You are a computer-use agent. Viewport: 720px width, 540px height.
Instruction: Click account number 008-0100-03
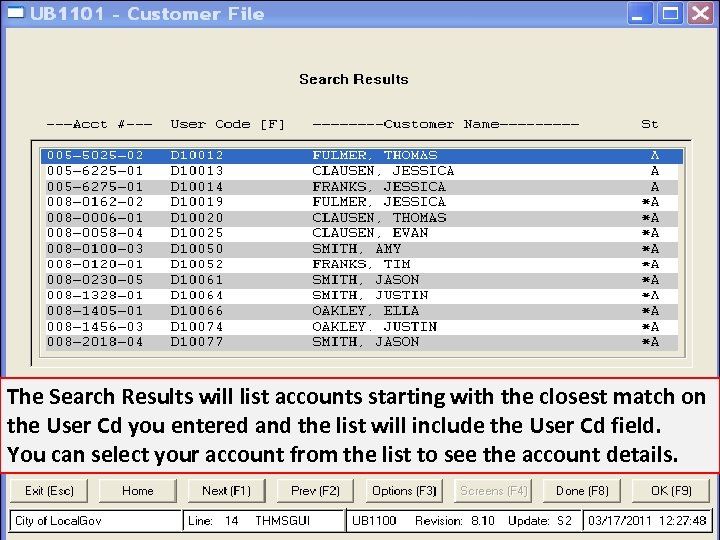coord(95,249)
